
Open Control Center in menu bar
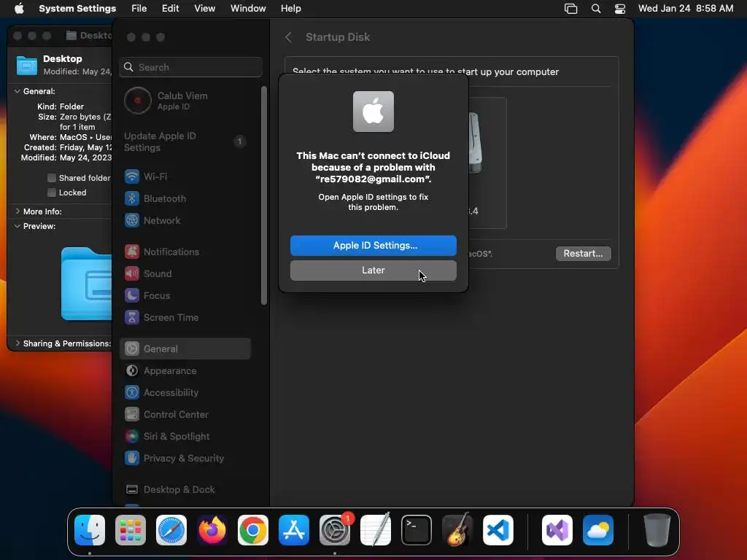point(620,9)
